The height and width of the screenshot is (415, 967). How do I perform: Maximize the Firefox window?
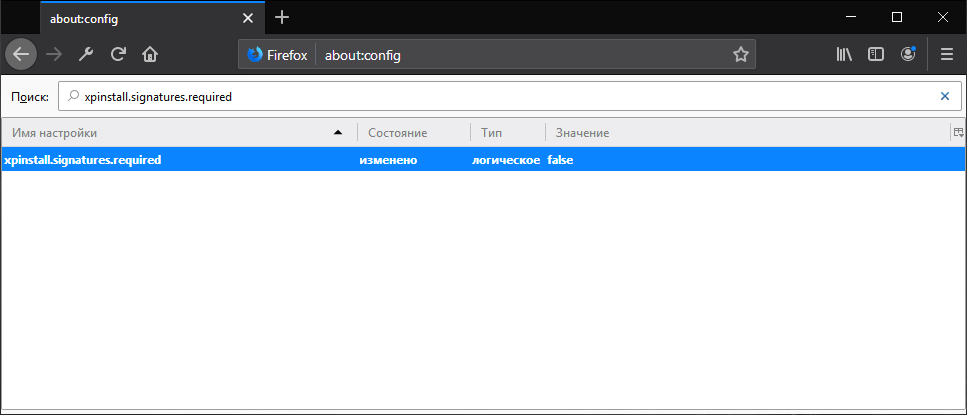897,17
